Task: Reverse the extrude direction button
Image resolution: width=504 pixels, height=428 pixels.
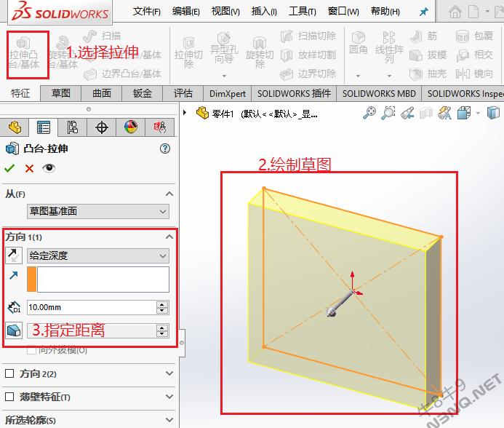Action: click(14, 255)
